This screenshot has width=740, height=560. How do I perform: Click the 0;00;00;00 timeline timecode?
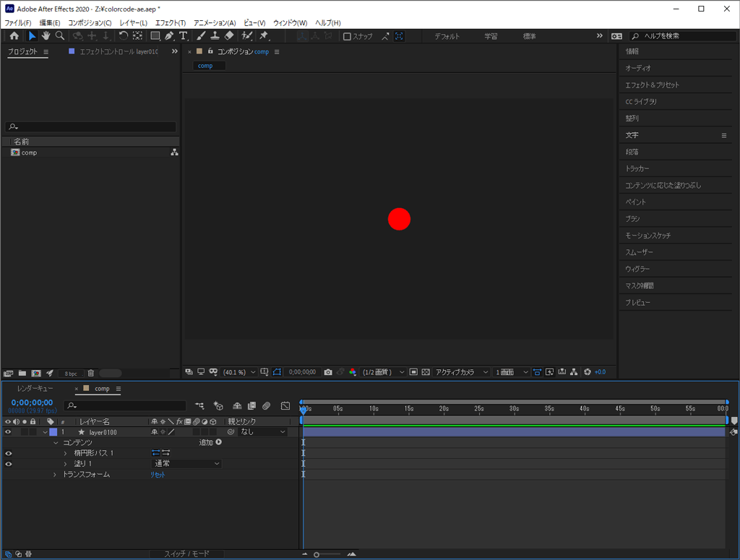pyautogui.click(x=32, y=402)
